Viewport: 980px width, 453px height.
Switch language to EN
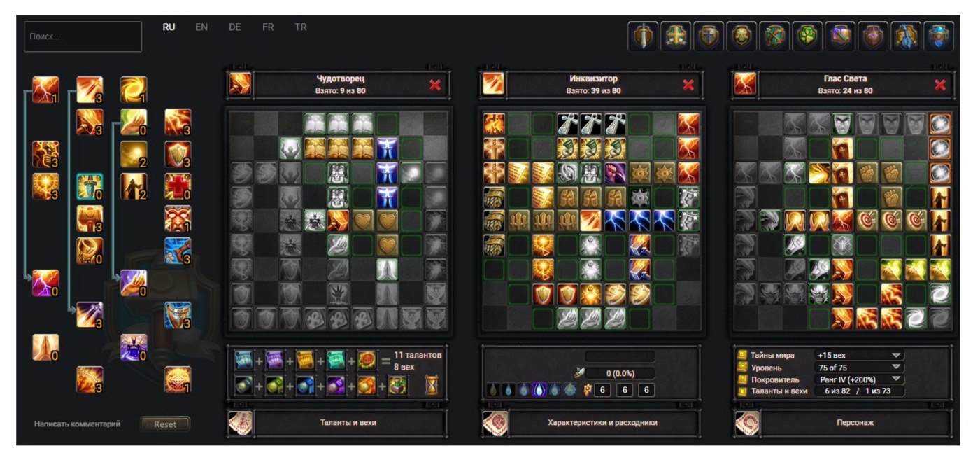tap(201, 27)
